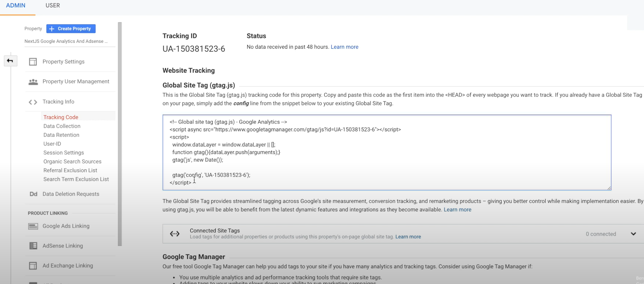Click the Google Ads Linking icon
This screenshot has height=284, width=644.
pyautogui.click(x=33, y=226)
